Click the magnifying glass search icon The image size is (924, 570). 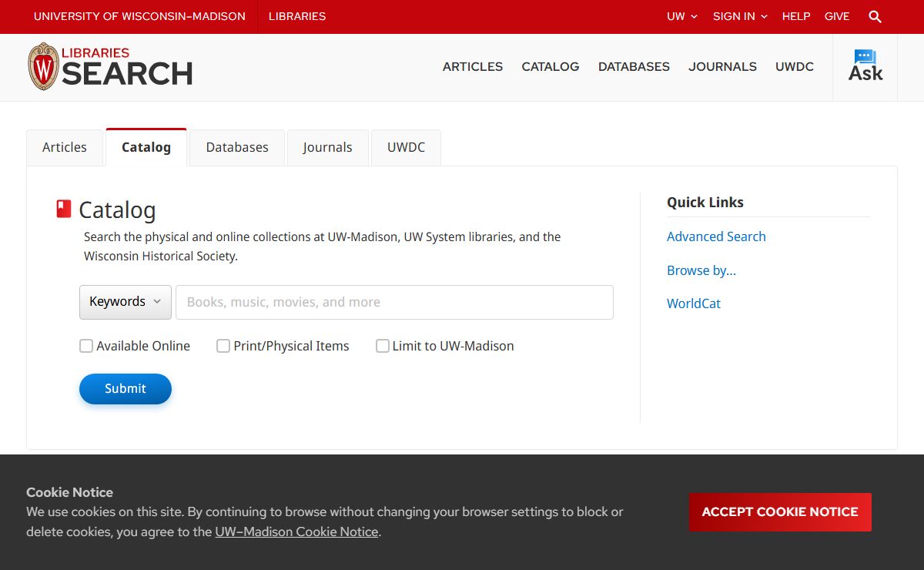[x=875, y=16]
